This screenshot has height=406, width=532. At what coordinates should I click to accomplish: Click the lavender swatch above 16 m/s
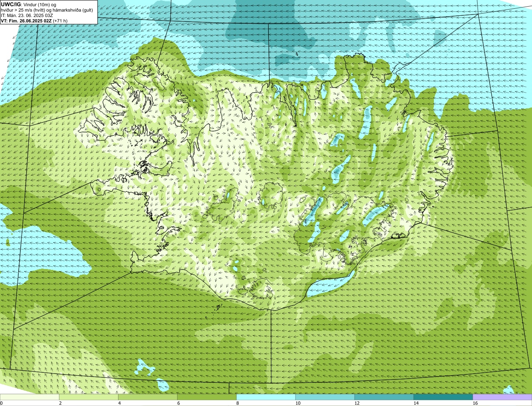click(502, 397)
